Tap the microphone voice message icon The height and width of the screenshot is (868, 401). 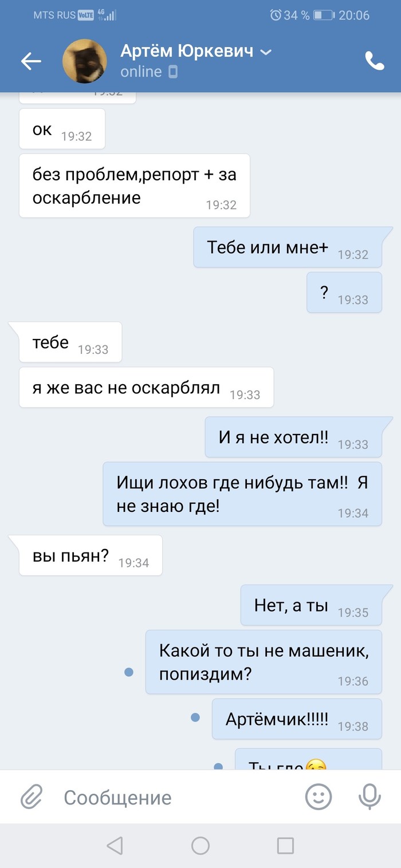[369, 796]
